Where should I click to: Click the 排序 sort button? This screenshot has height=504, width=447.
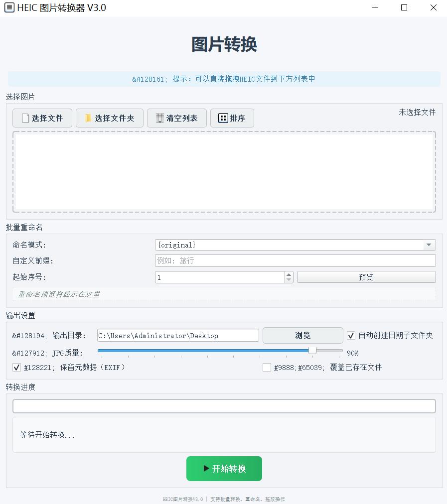coord(232,118)
